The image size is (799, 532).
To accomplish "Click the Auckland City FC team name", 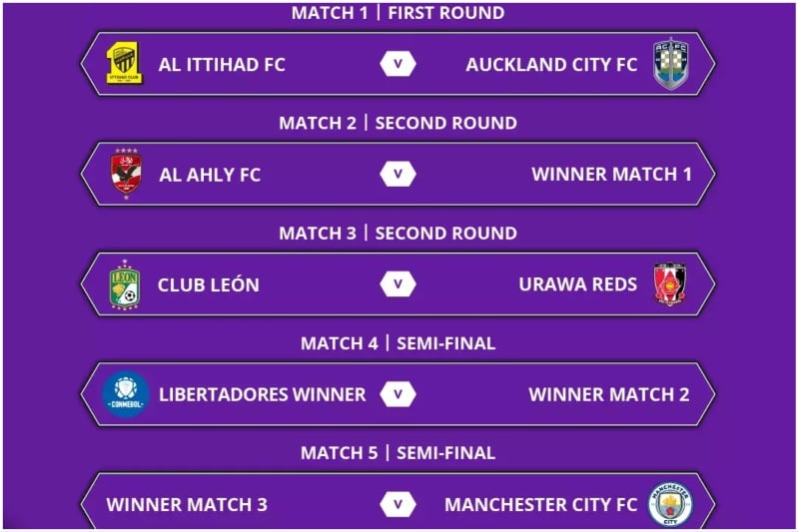I will tap(551, 65).
